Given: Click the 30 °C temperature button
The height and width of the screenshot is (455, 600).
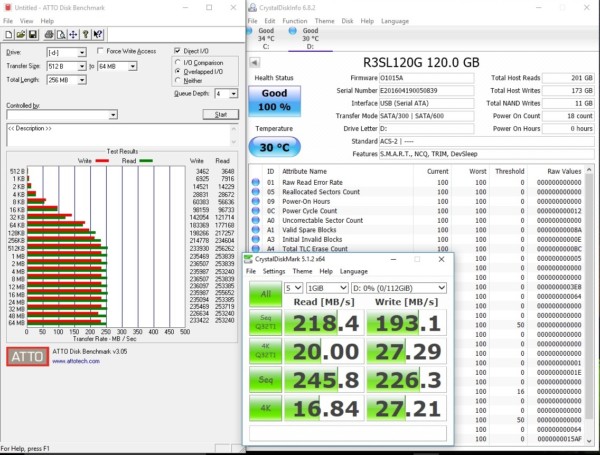Looking at the screenshot, I should tap(274, 147).
